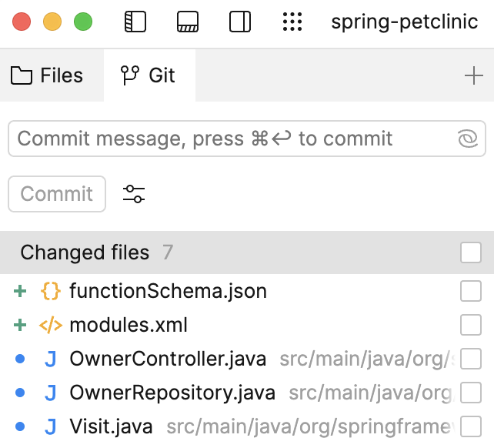Switch to the Git tab
The height and width of the screenshot is (448, 494).
148,75
